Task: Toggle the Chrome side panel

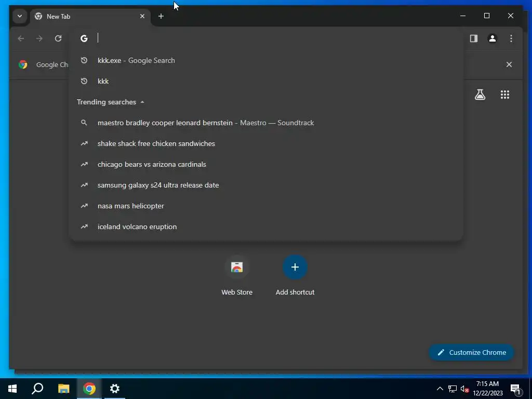Action: (x=474, y=38)
